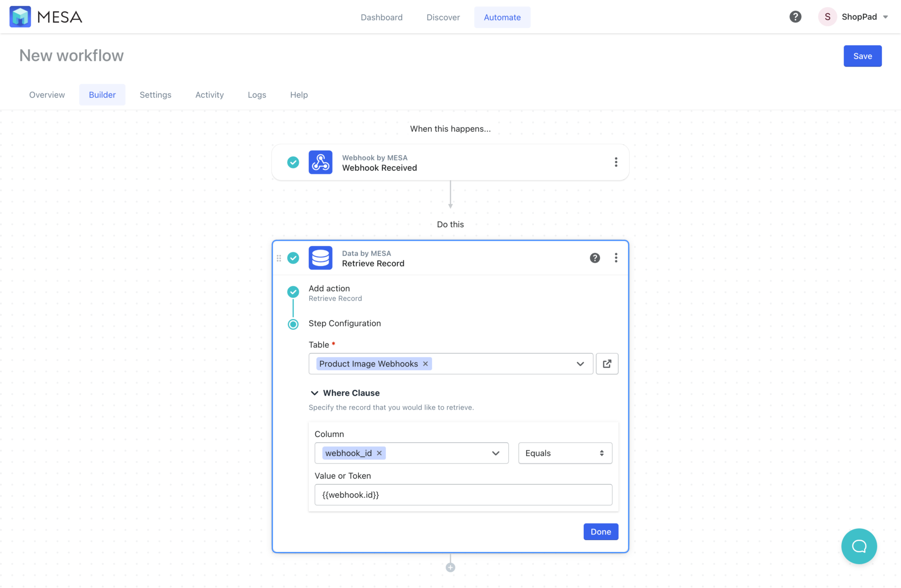
Task: Click the Add action completed checkmark
Action: click(293, 291)
